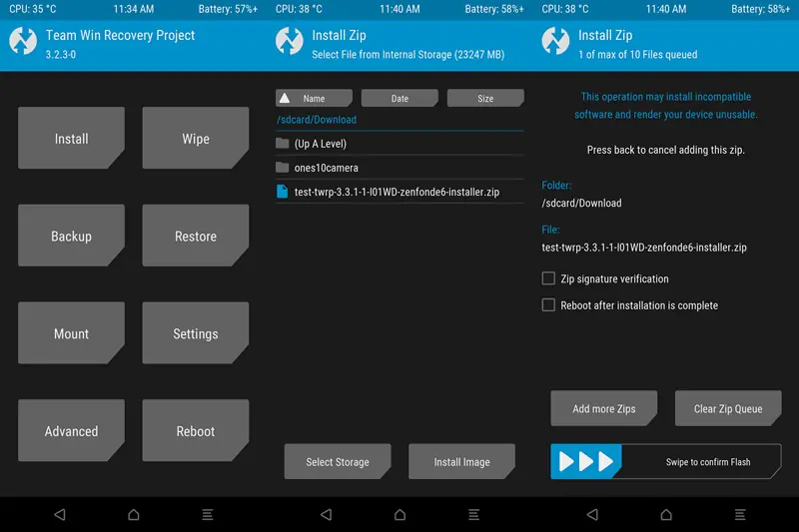Click Clear Zip Queue
Screen dimensions: 799x532
point(728,408)
